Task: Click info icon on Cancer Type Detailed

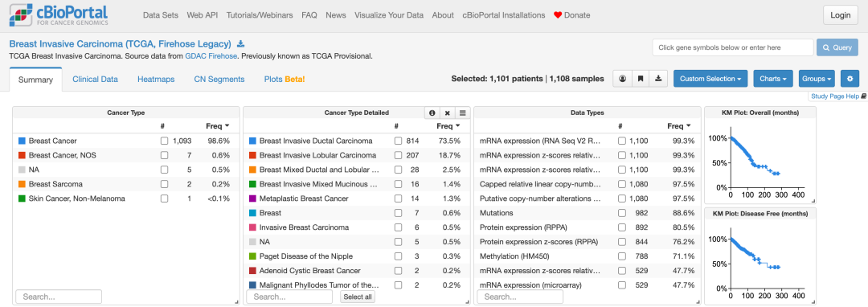Action: click(x=432, y=113)
